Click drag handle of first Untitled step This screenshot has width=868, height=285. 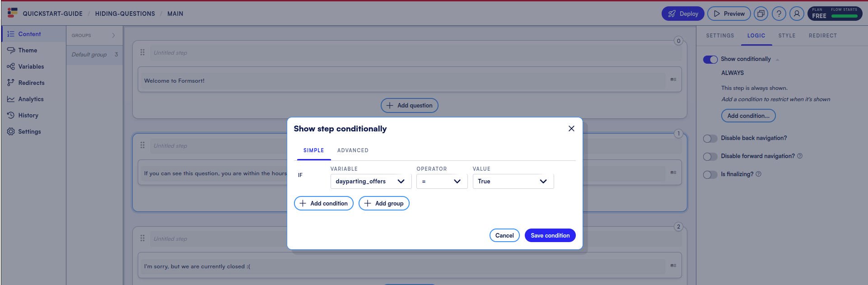click(x=142, y=52)
